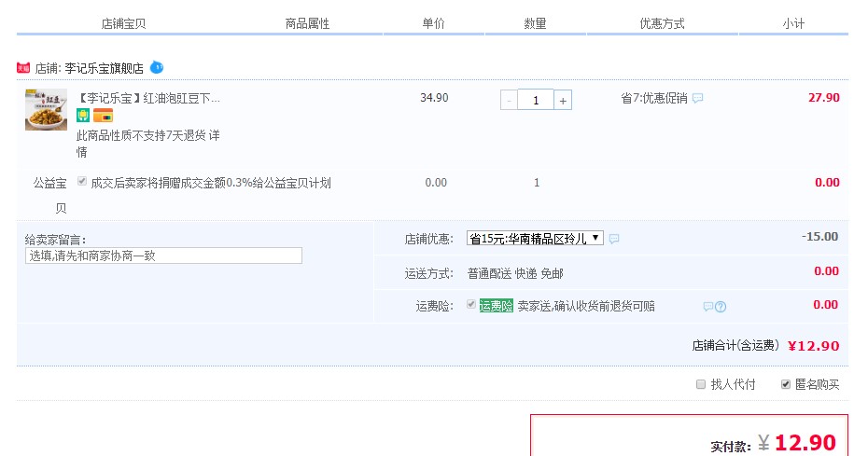Screen dimensions: 868x456
Task: Click the 数量 column header
Action: [536, 24]
